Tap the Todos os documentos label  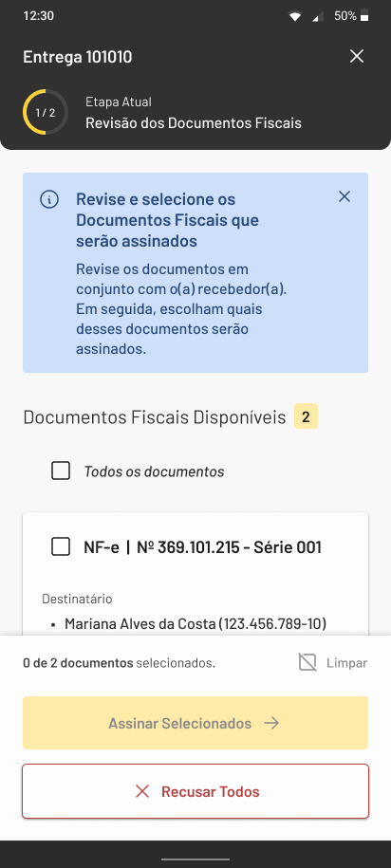[x=154, y=471]
